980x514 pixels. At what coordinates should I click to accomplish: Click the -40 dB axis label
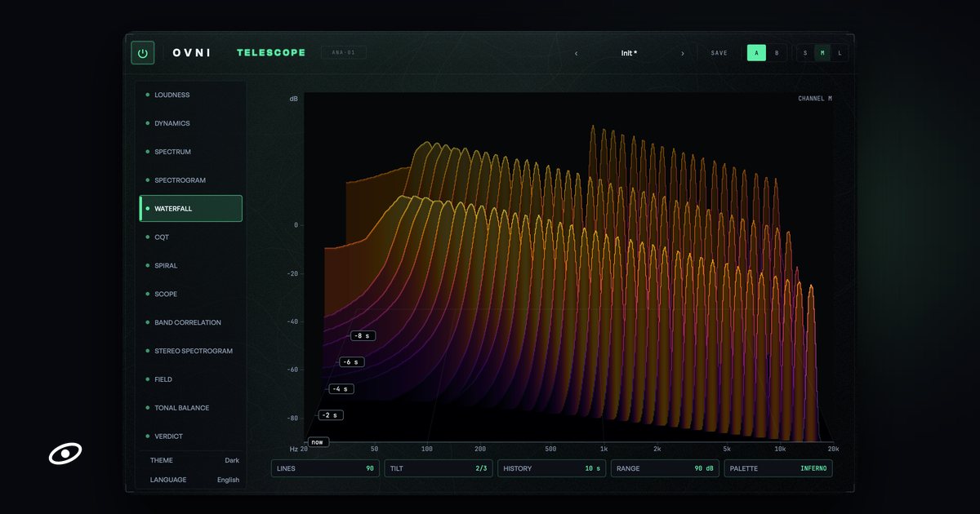click(292, 321)
